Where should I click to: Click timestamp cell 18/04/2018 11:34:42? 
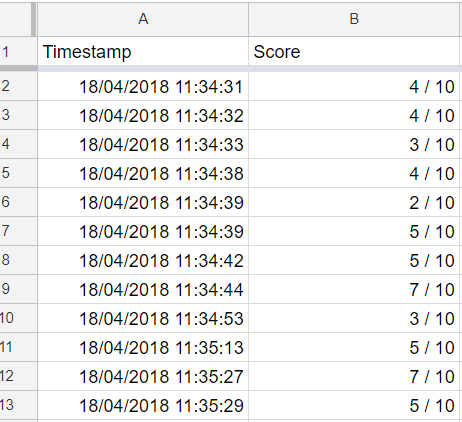[x=143, y=260]
